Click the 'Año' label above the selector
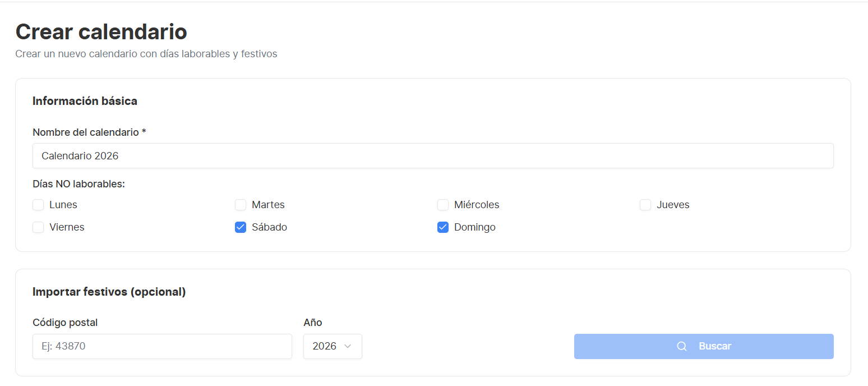Image resolution: width=868 pixels, height=386 pixels. tap(313, 323)
